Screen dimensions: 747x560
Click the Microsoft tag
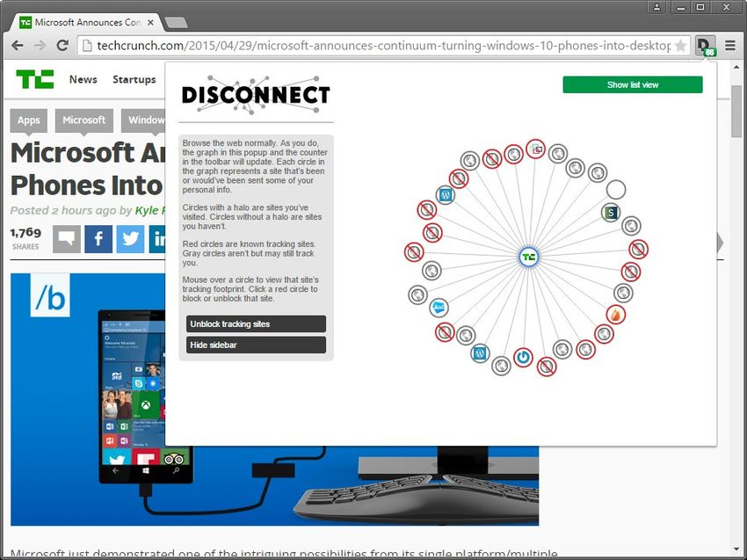point(83,120)
